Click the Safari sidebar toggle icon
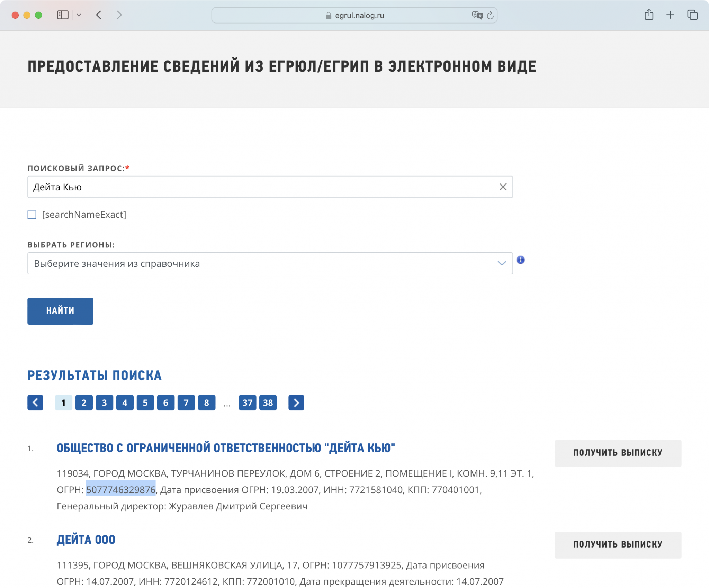709x588 pixels. (63, 15)
